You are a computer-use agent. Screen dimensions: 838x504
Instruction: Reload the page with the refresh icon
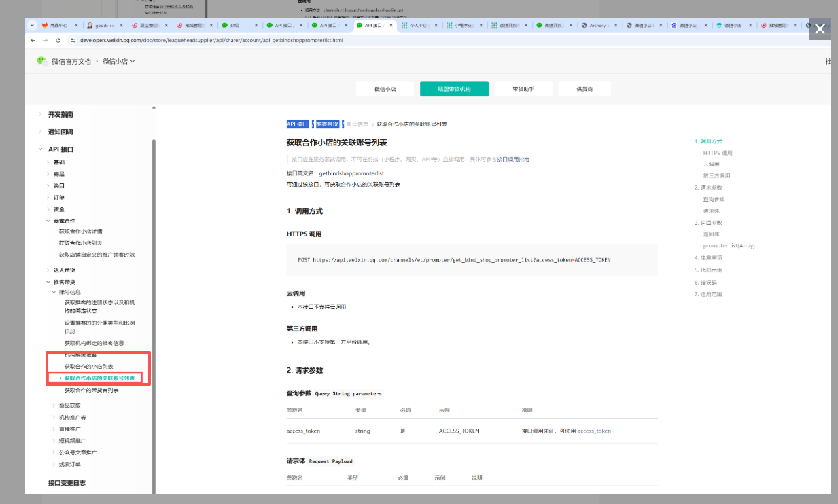tap(59, 41)
